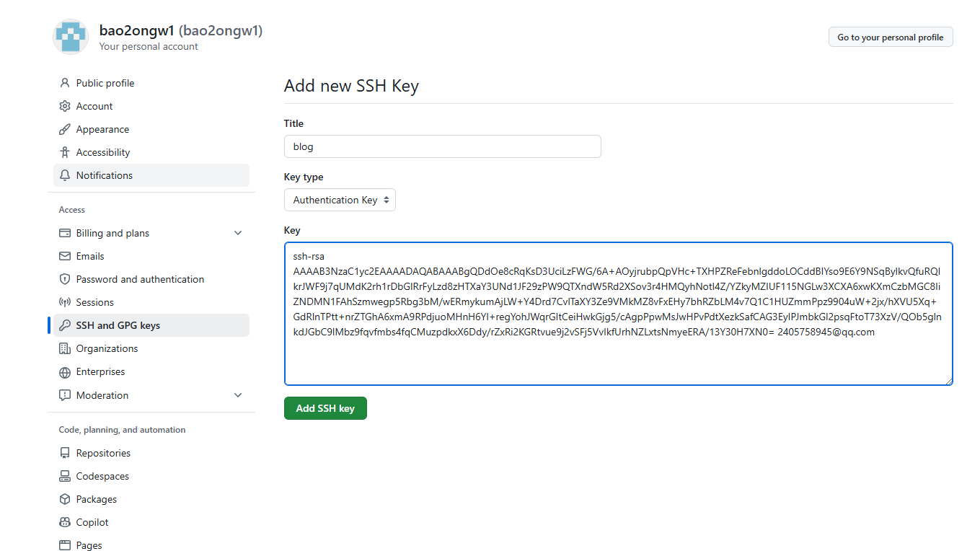
Task: Click the Password and authentication shield icon
Action: coord(65,279)
